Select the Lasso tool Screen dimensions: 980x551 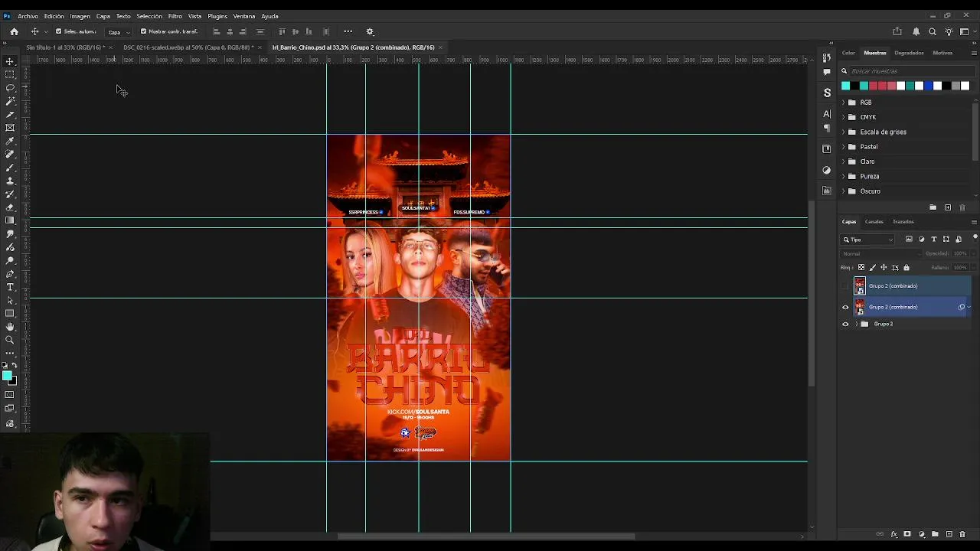point(10,88)
